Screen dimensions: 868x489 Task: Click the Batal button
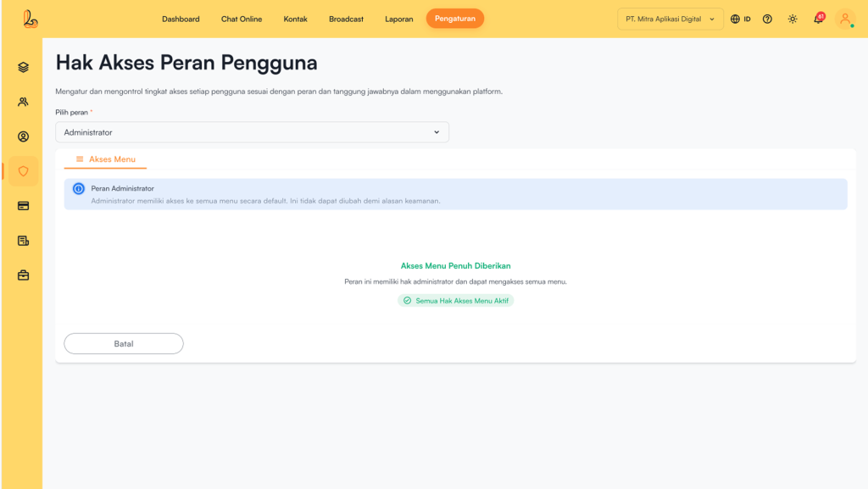pyautogui.click(x=124, y=344)
